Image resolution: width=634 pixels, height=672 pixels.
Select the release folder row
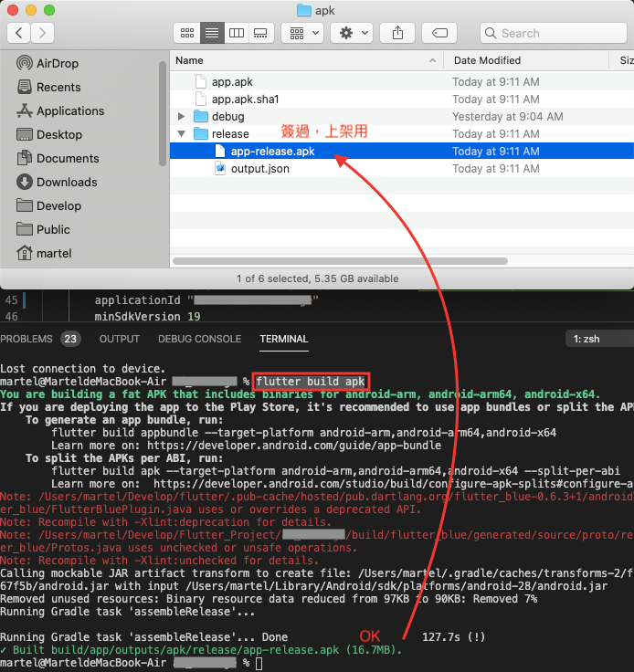click(x=402, y=134)
